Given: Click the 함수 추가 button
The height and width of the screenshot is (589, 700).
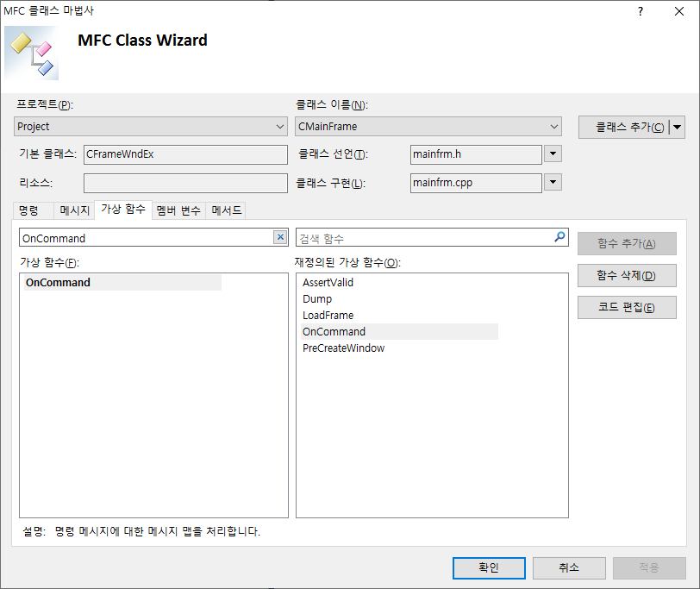Looking at the screenshot, I should click(x=627, y=243).
